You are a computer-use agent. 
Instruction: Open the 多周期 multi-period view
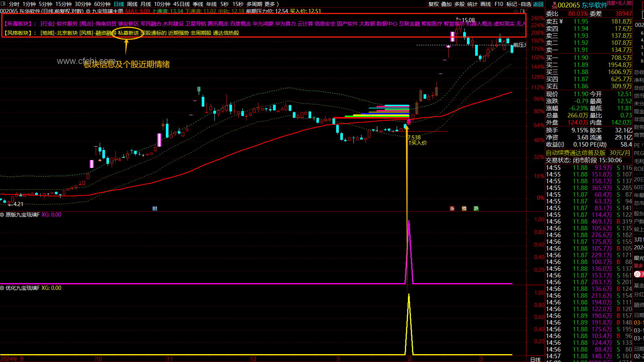[254, 4]
